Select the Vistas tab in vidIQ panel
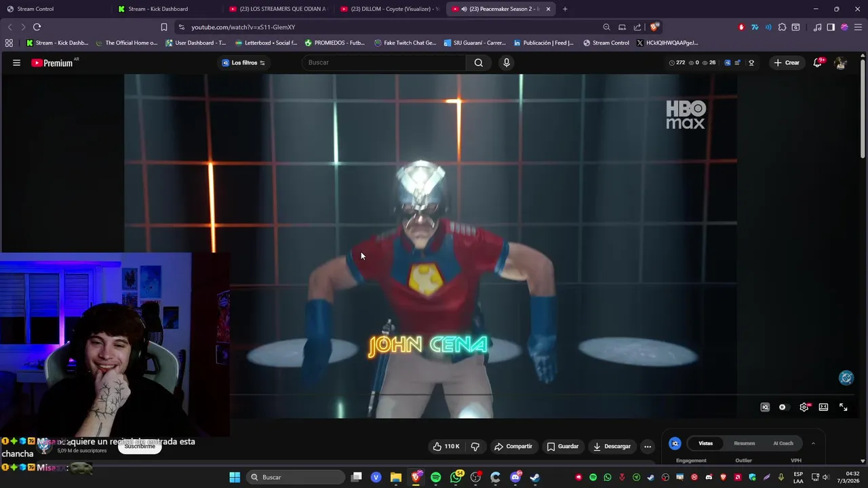 706,443
